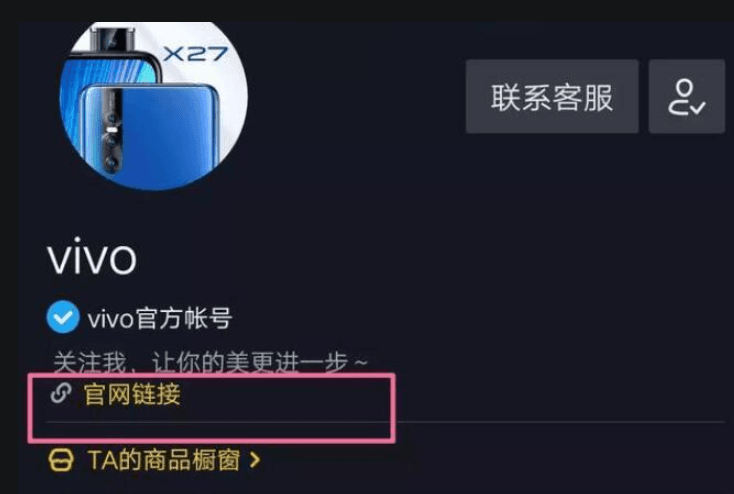Click the person silhouette in the follow button
734x494 pixels.
pos(683,97)
